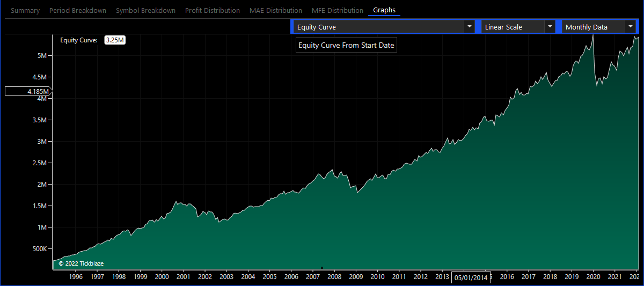This screenshot has width=644, height=286.
Task: Click the 05/01/2014 date label on the X axis
Action: tap(470, 277)
